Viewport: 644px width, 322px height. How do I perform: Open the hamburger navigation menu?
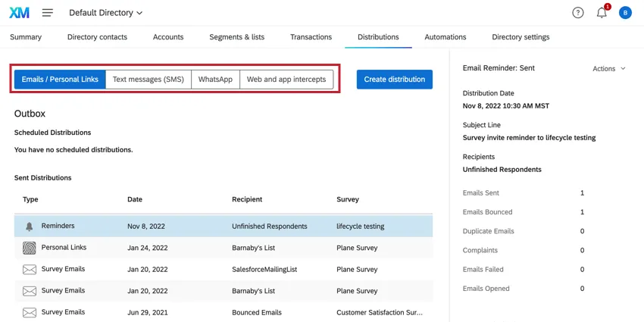click(x=48, y=13)
